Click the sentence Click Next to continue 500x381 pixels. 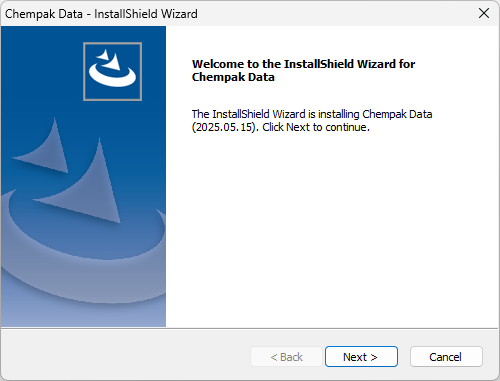tap(316, 127)
